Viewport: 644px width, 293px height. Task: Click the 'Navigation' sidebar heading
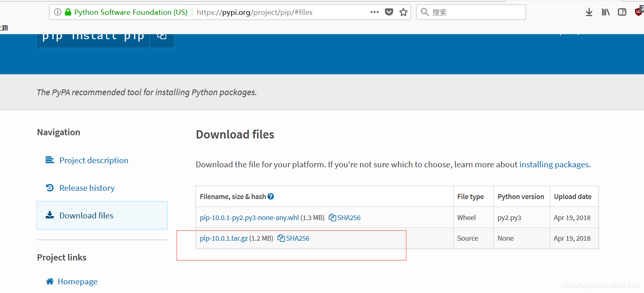59,132
